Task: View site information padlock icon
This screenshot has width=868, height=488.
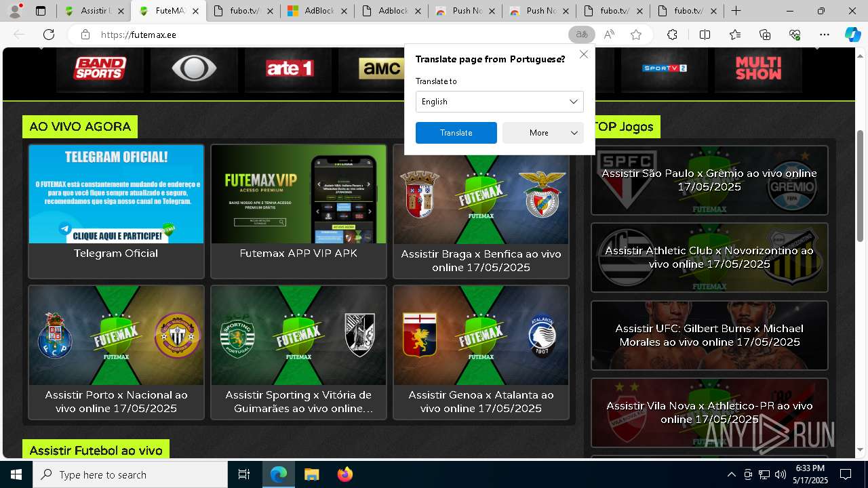Action: [x=85, y=35]
